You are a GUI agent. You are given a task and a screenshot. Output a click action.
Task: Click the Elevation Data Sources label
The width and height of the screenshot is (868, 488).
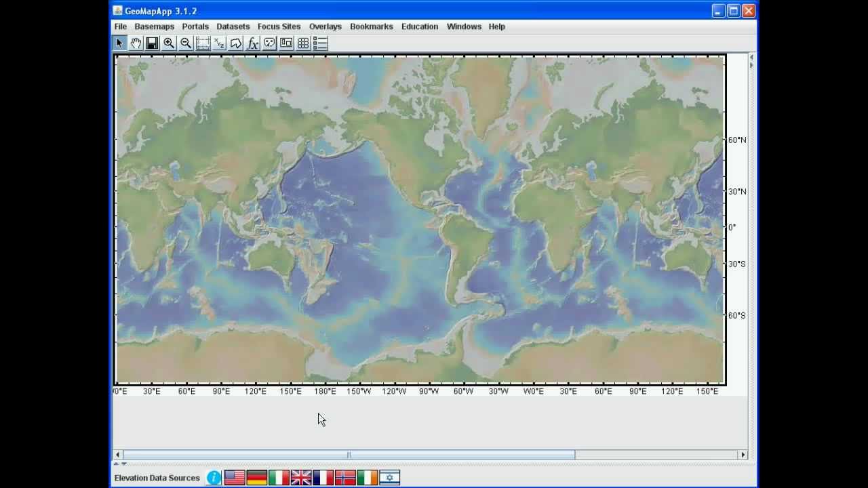tap(157, 478)
